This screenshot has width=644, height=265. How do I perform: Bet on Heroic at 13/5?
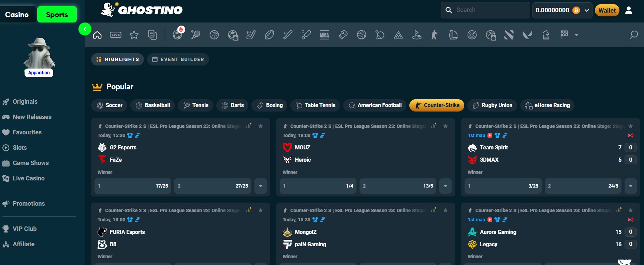click(x=398, y=186)
